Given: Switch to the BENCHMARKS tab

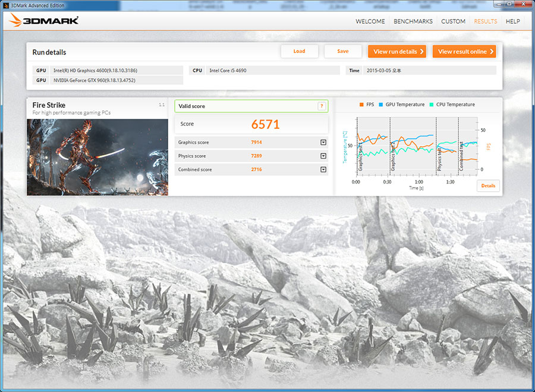Looking at the screenshot, I should tap(413, 21).
